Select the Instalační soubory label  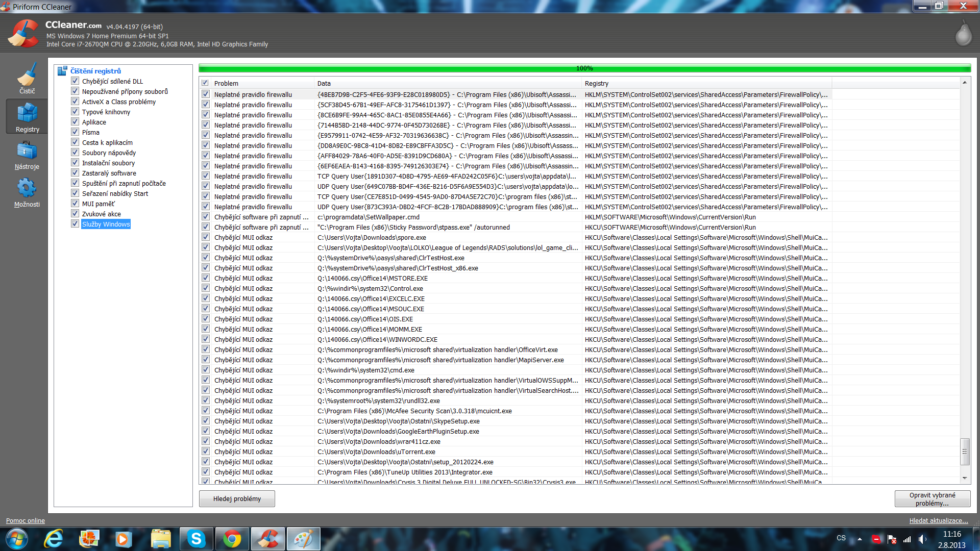click(108, 163)
